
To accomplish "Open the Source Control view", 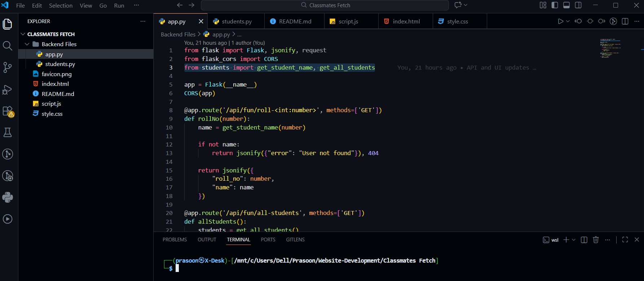I will [8, 67].
